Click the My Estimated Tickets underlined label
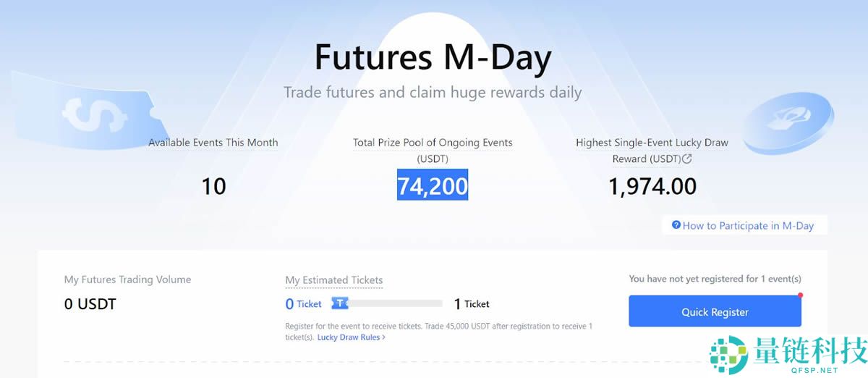The width and height of the screenshot is (868, 378). coord(334,280)
